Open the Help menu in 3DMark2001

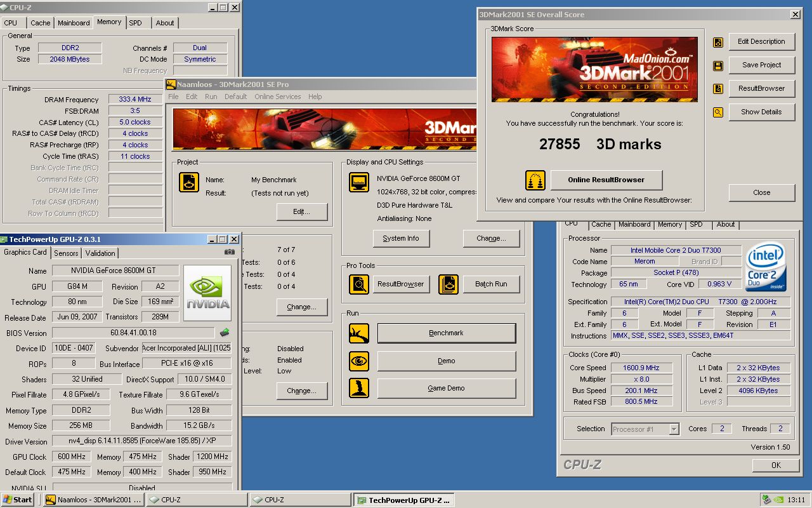click(x=315, y=97)
